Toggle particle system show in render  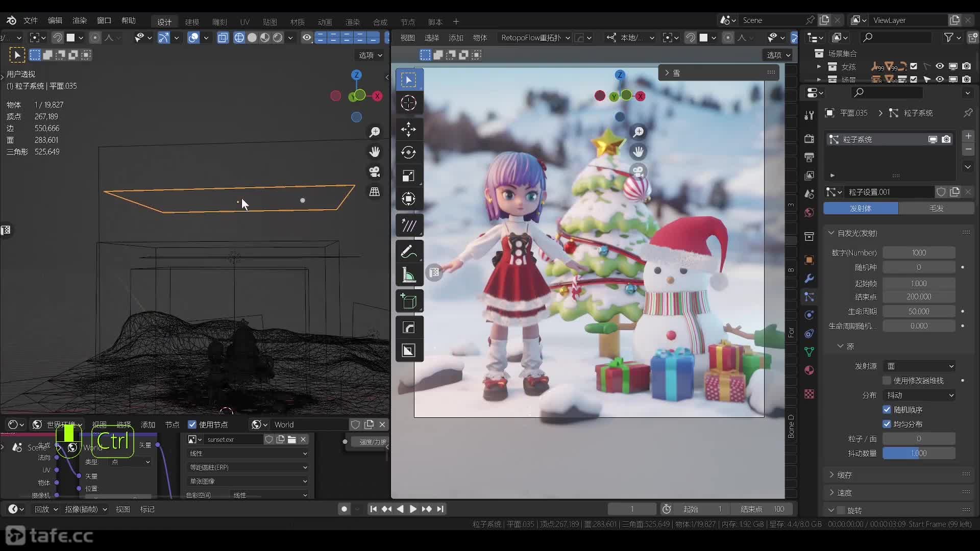click(x=946, y=139)
